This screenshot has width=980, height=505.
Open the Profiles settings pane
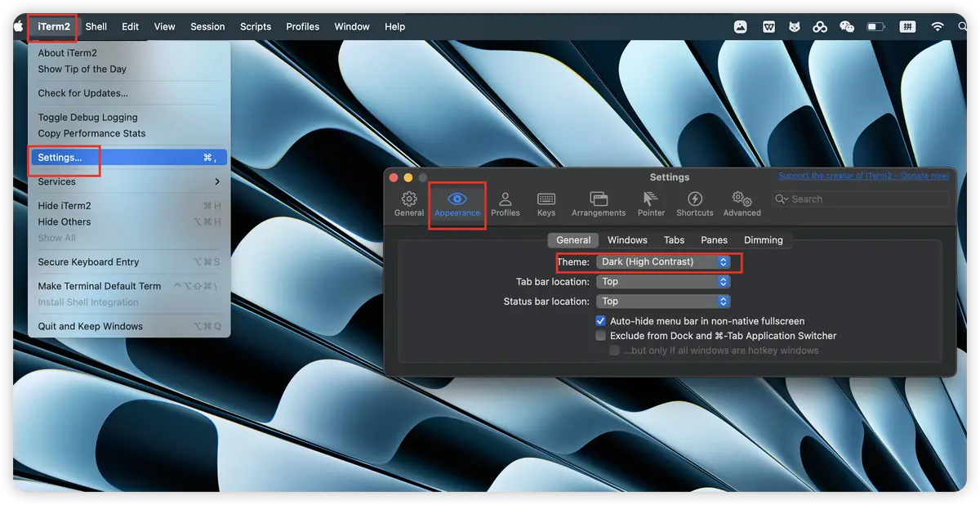(505, 203)
